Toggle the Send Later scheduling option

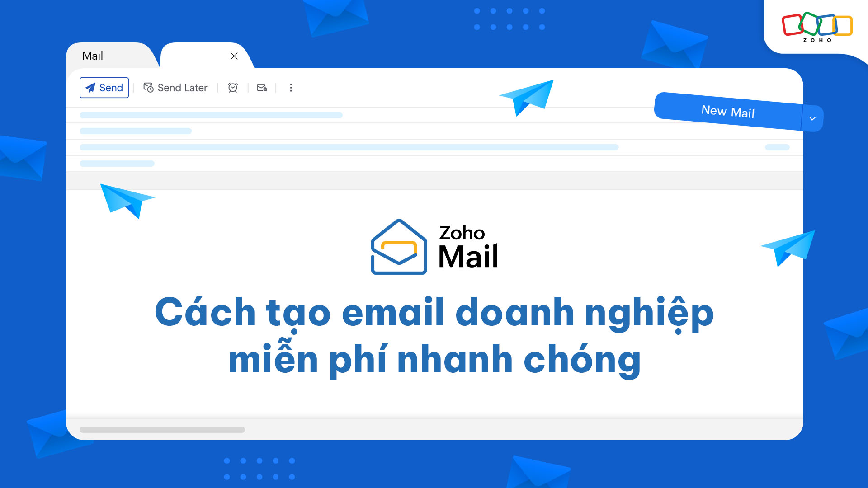tap(175, 88)
